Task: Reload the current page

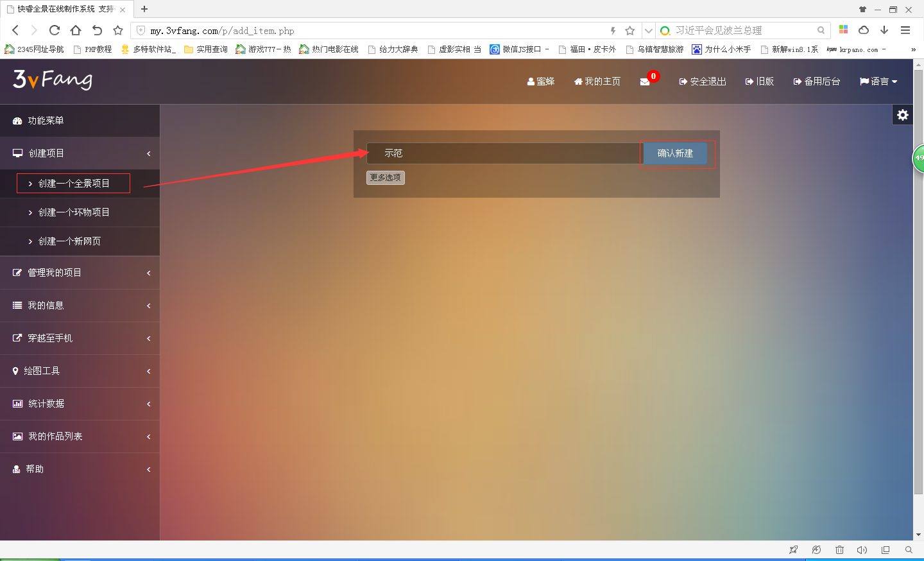Action: coord(55,30)
